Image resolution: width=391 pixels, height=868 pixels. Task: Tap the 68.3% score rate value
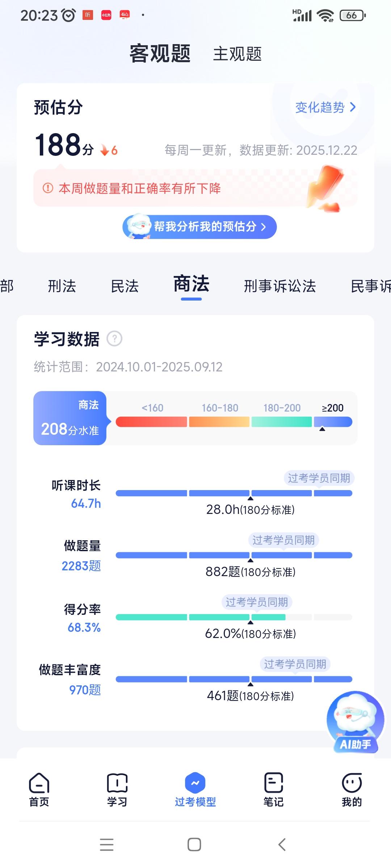tap(84, 627)
